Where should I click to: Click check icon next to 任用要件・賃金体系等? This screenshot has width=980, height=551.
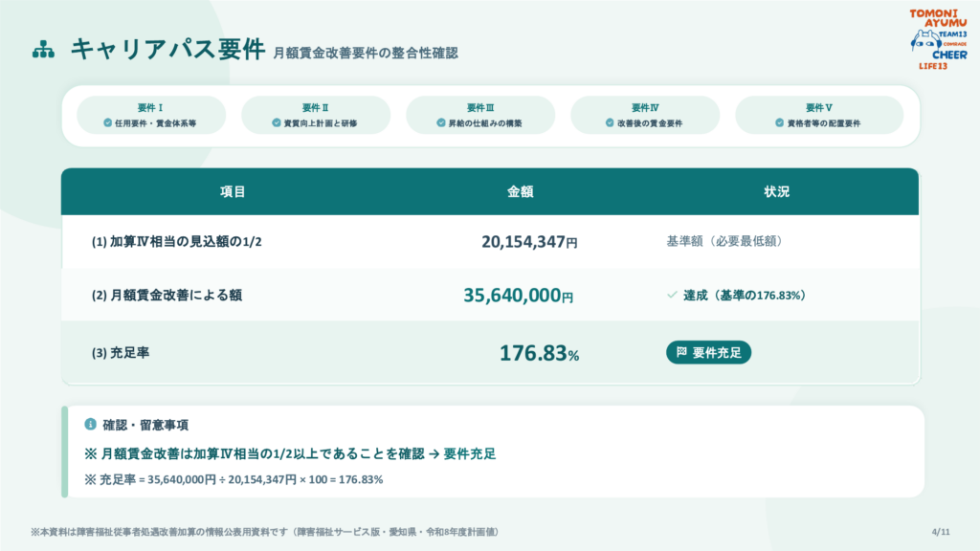(107, 123)
